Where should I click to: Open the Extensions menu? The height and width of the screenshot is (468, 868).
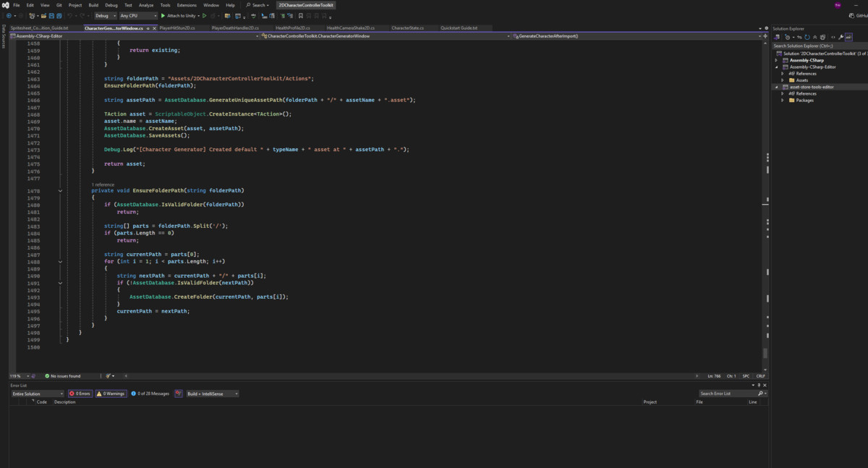(x=187, y=5)
